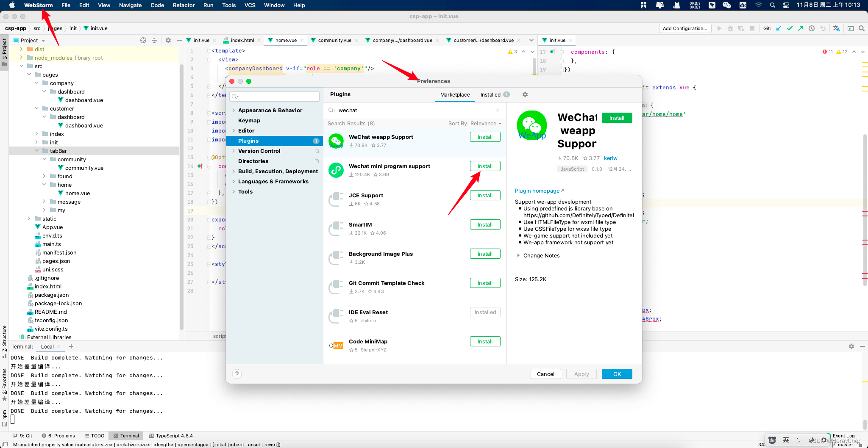Open the Refactor menu
The image size is (868, 448).
(x=184, y=5)
